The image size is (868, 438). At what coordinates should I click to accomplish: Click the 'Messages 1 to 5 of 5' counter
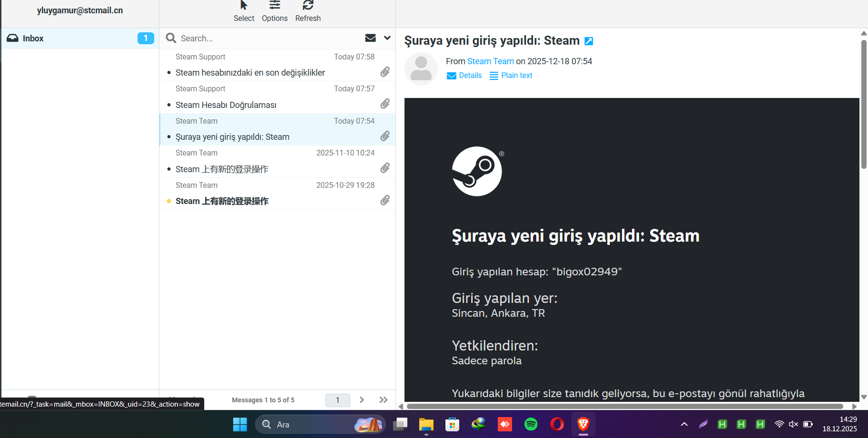coord(263,400)
